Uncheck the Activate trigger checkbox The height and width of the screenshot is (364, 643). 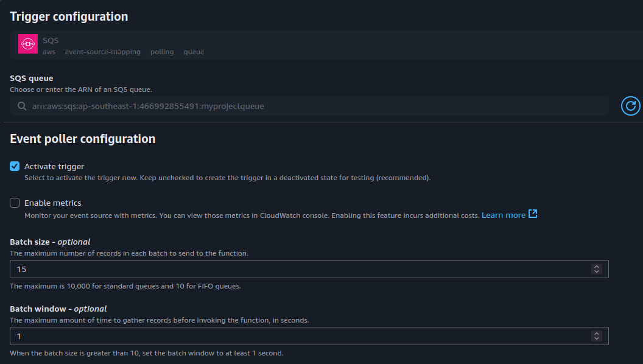tap(15, 166)
